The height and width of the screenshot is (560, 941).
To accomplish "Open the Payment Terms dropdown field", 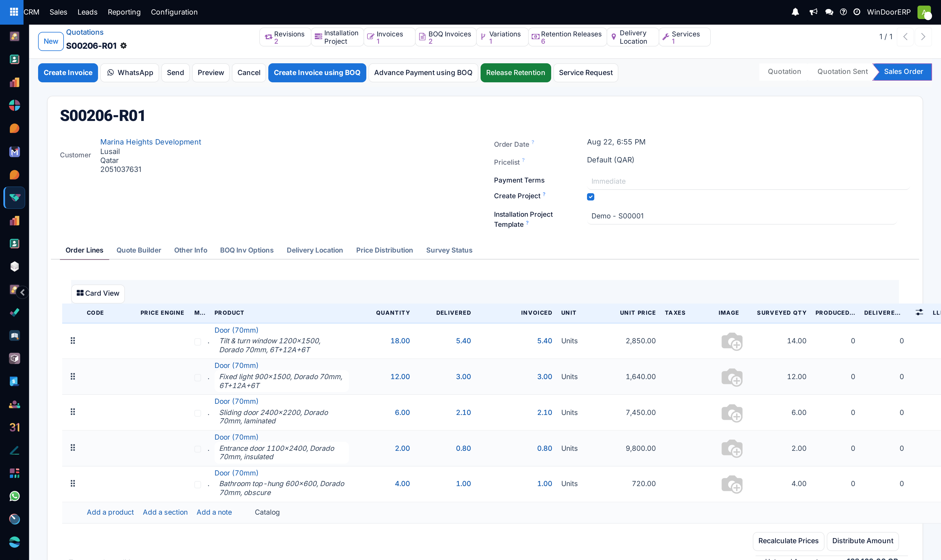I will point(748,181).
